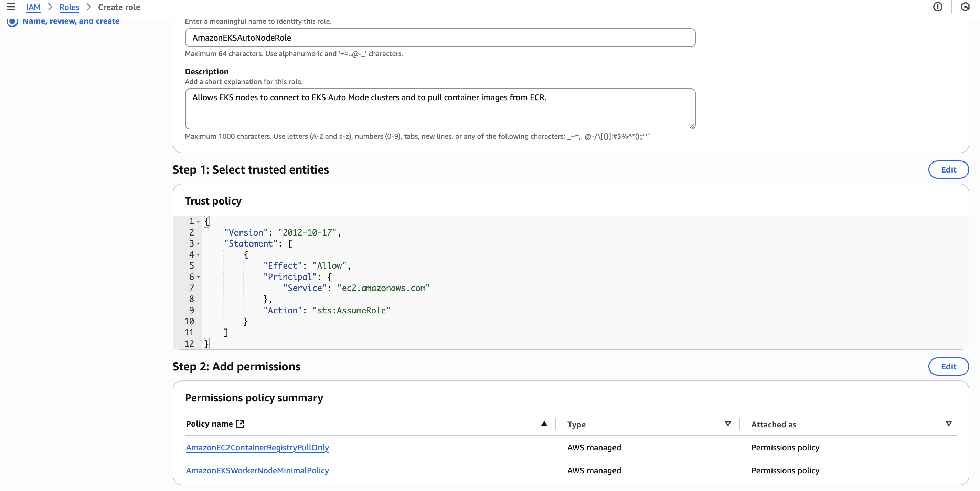Edit Step 2 permissions
The image size is (980, 491).
pyautogui.click(x=948, y=367)
